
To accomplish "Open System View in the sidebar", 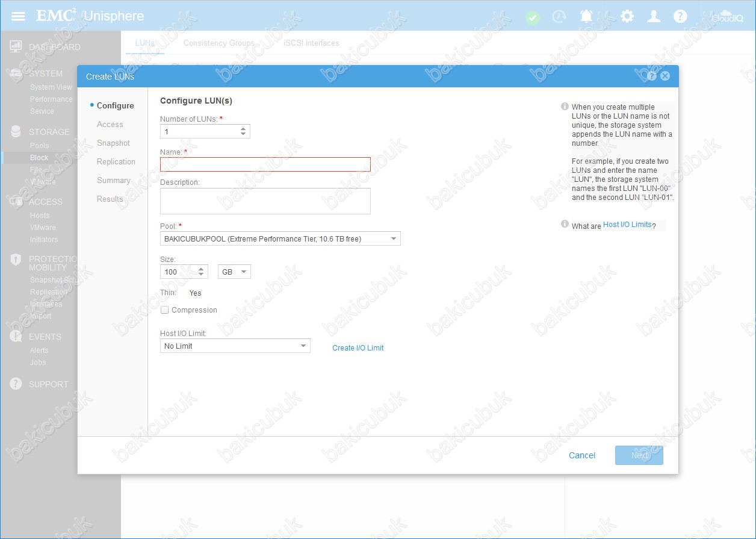I will (x=51, y=87).
